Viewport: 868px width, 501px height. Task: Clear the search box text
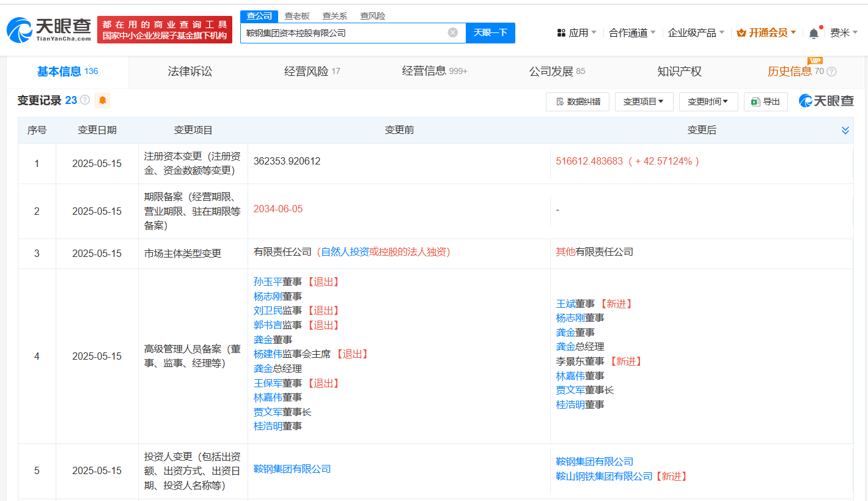[x=452, y=32]
